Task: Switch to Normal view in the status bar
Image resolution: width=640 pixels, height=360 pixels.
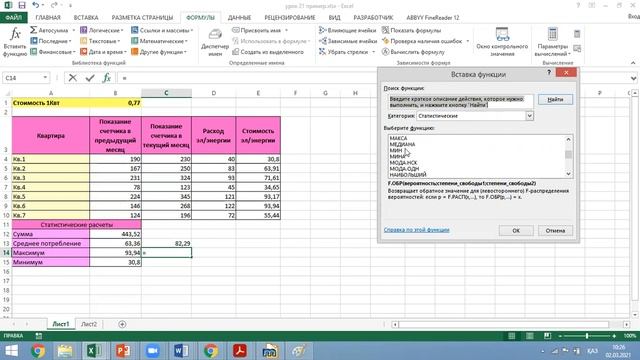Action: point(511,336)
